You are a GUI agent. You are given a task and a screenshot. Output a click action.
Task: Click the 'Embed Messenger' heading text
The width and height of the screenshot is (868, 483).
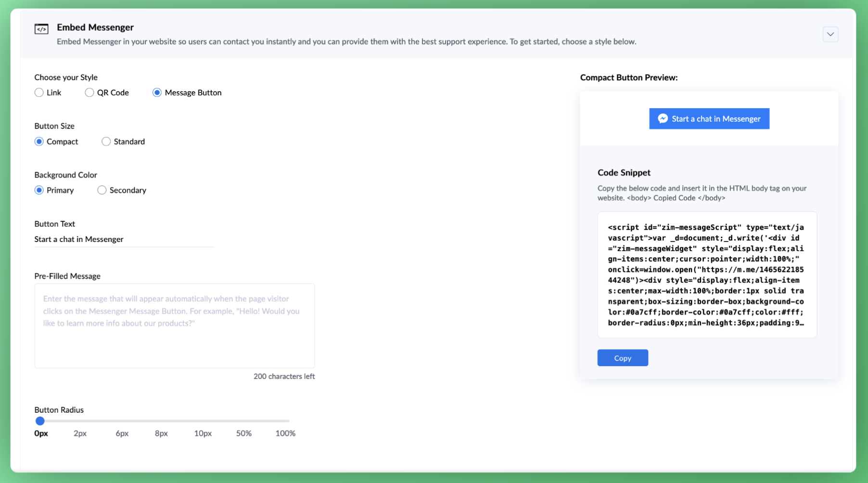tap(95, 27)
